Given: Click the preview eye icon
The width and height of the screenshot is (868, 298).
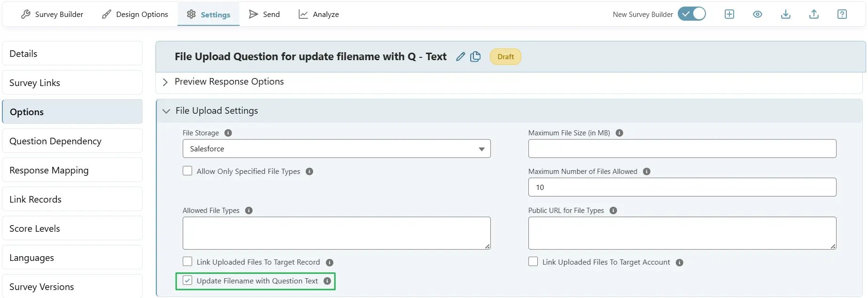Looking at the screenshot, I should click(x=758, y=14).
